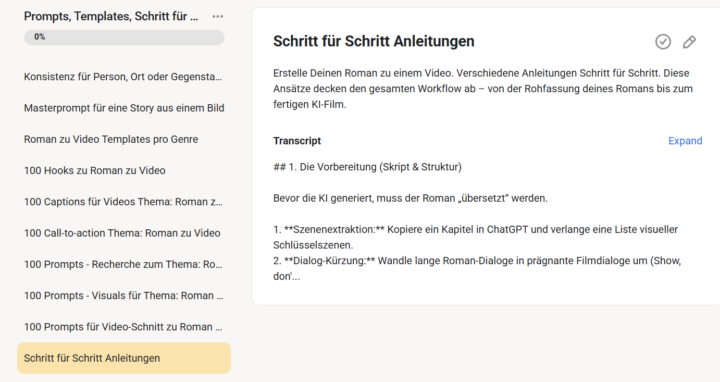Select '100 Call-to-action Thema: Roman zu Video'
Image resolution: width=720 pixels, height=382 pixels.
(x=122, y=233)
